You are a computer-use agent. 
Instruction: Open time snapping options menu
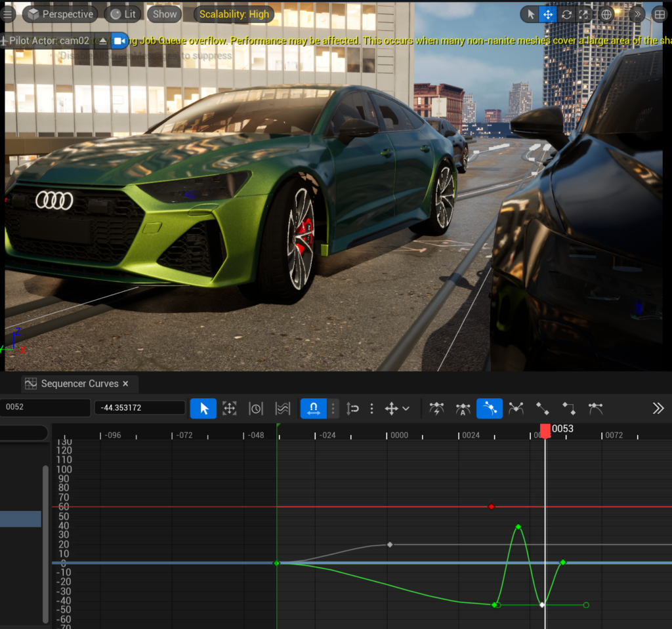[333, 409]
